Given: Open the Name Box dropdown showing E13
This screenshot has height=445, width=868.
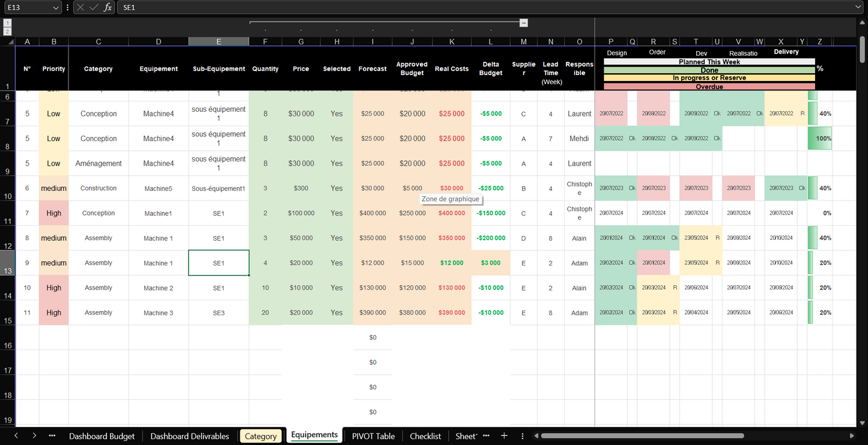Looking at the screenshot, I should (56, 7).
